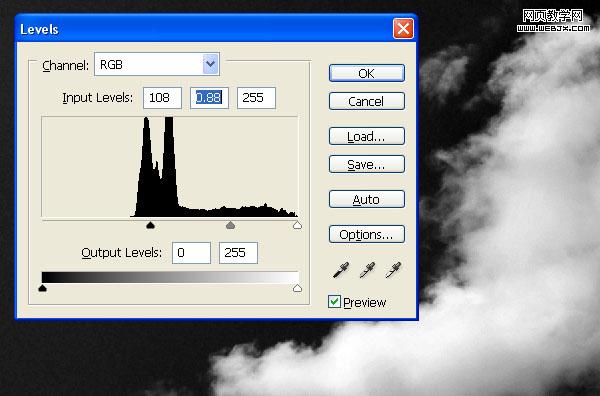The image size is (600, 396).
Task: Select the gray point eyedropper
Action: coord(367,270)
